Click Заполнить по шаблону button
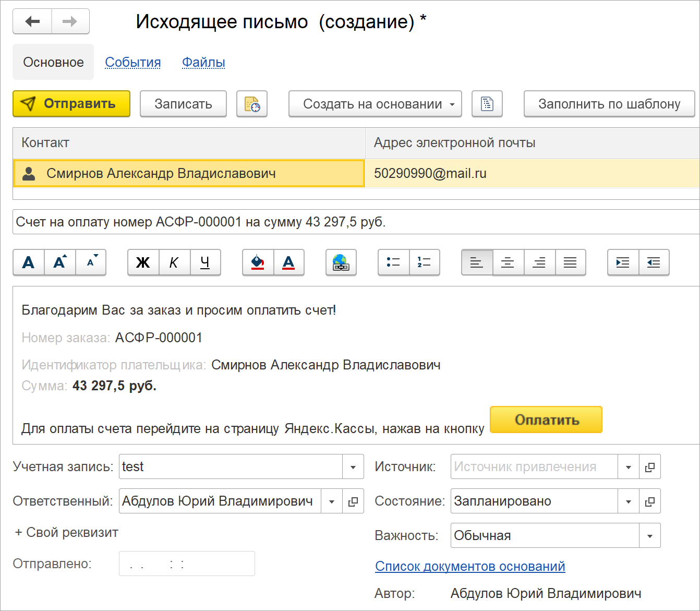Image resolution: width=700 pixels, height=611 pixels. pyautogui.click(x=609, y=104)
